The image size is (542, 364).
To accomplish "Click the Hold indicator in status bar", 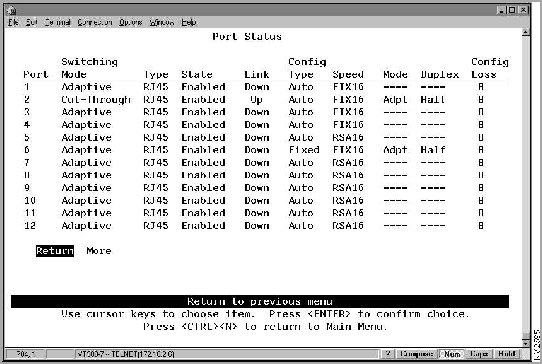I will pos(507,354).
